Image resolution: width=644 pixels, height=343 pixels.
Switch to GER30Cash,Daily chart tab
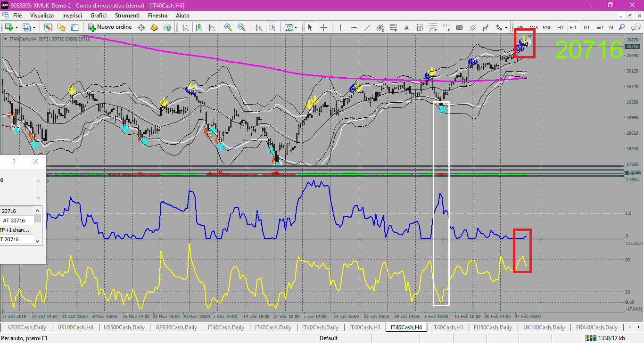(176, 327)
